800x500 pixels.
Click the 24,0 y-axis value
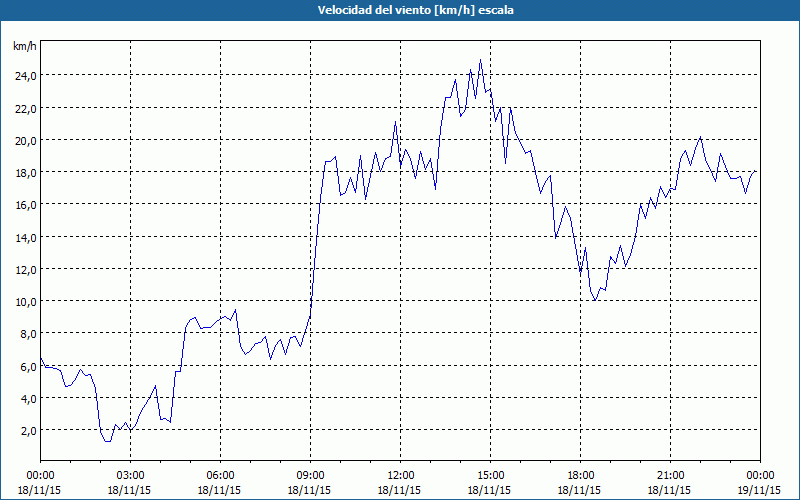[x=25, y=76]
